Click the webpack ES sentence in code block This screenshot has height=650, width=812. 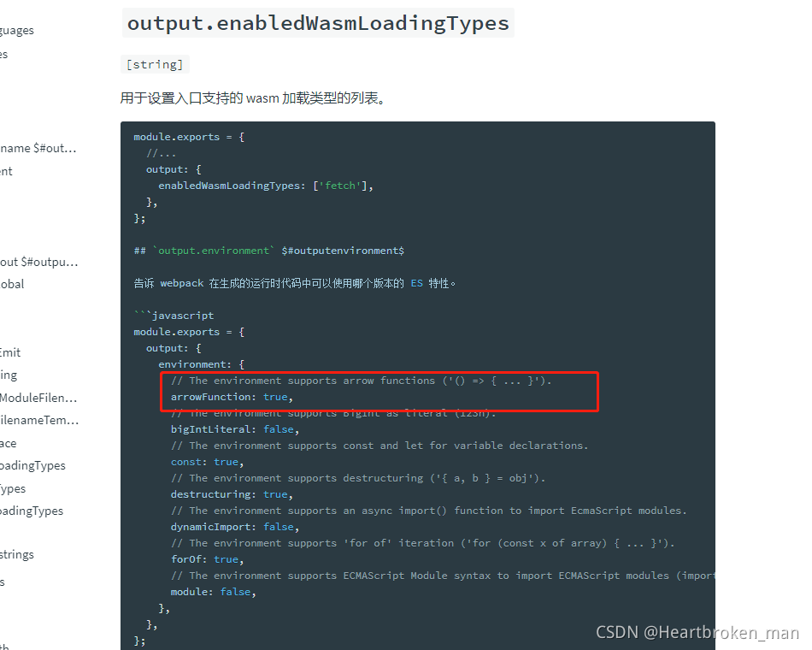click(x=295, y=284)
